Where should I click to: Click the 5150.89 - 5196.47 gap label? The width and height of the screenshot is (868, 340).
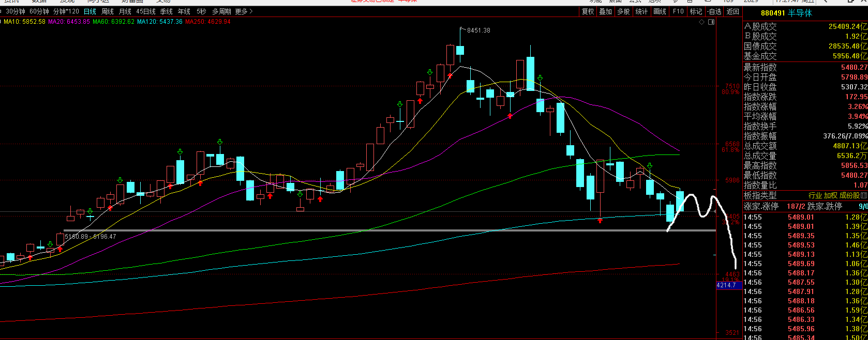pos(91,237)
